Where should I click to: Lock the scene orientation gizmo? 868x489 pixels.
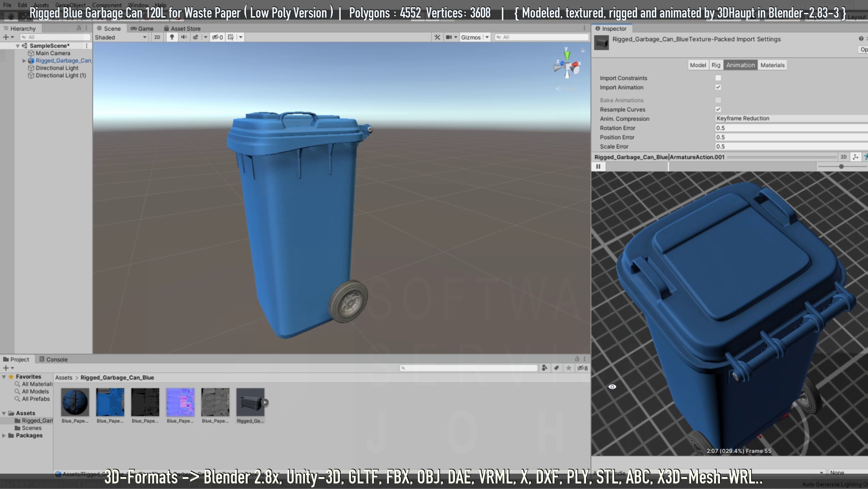[582, 51]
